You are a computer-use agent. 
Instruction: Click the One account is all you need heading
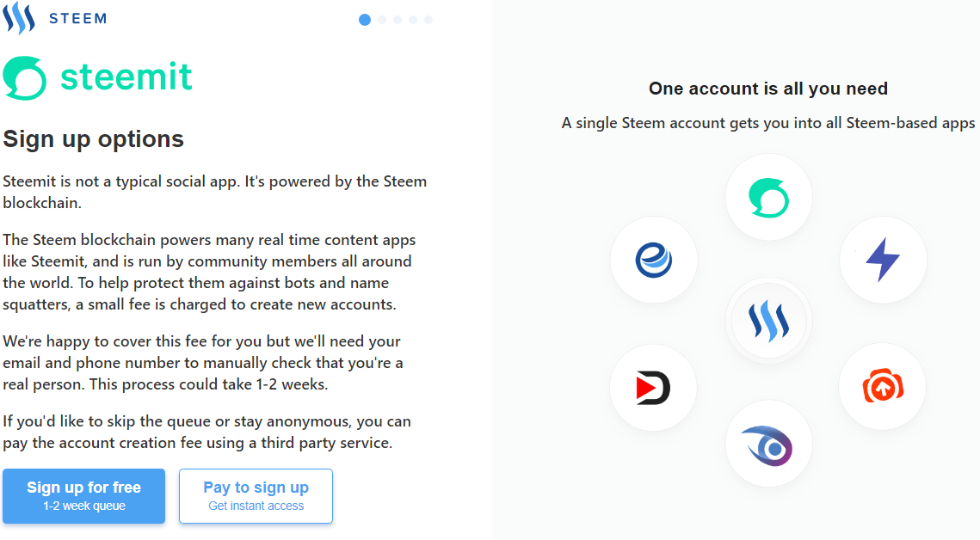[x=767, y=89]
